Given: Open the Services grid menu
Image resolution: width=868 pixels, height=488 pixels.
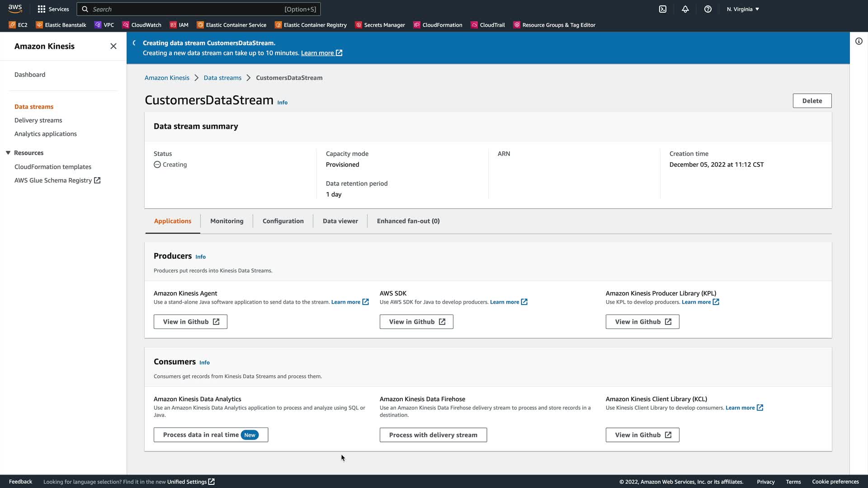Looking at the screenshot, I should pyautogui.click(x=53, y=9).
